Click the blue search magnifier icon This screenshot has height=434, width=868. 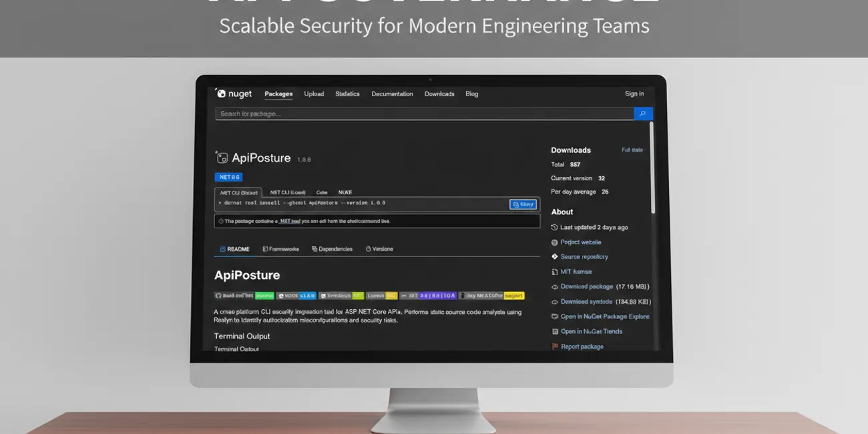click(x=643, y=114)
